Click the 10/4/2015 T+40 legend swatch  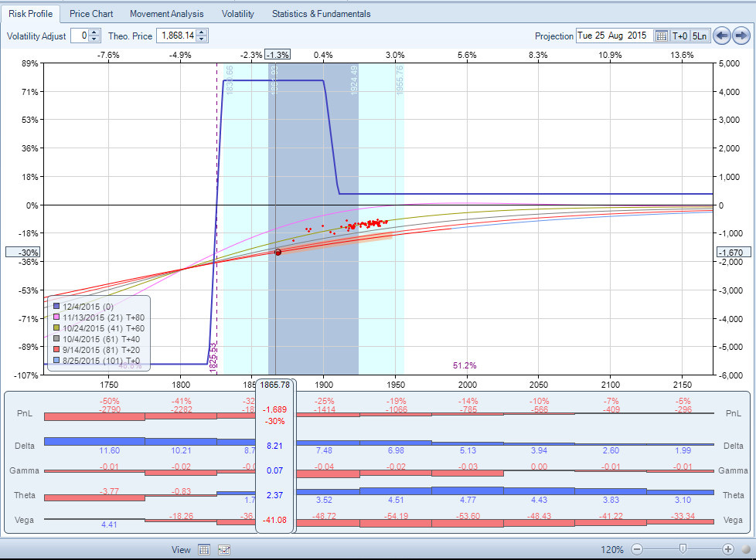(x=56, y=339)
